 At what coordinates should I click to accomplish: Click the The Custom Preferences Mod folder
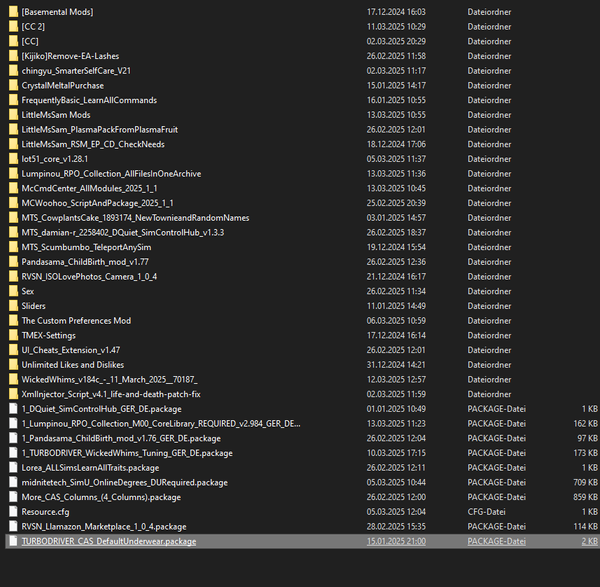[76, 321]
